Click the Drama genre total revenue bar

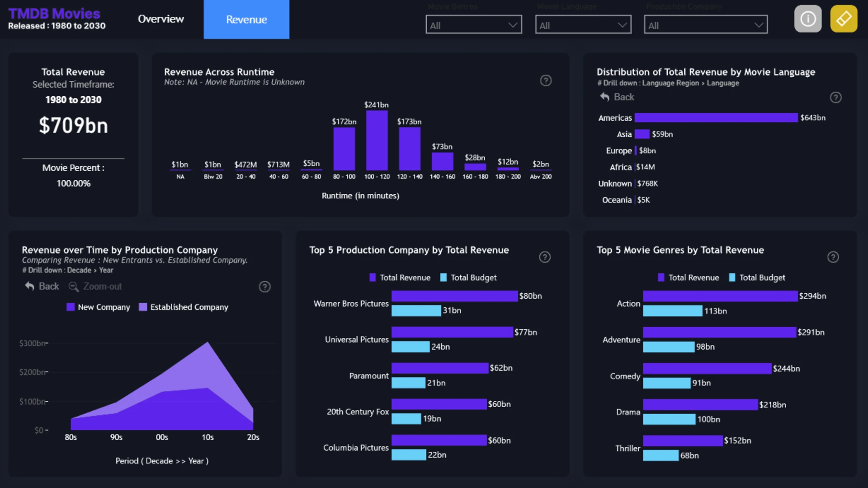tap(700, 404)
